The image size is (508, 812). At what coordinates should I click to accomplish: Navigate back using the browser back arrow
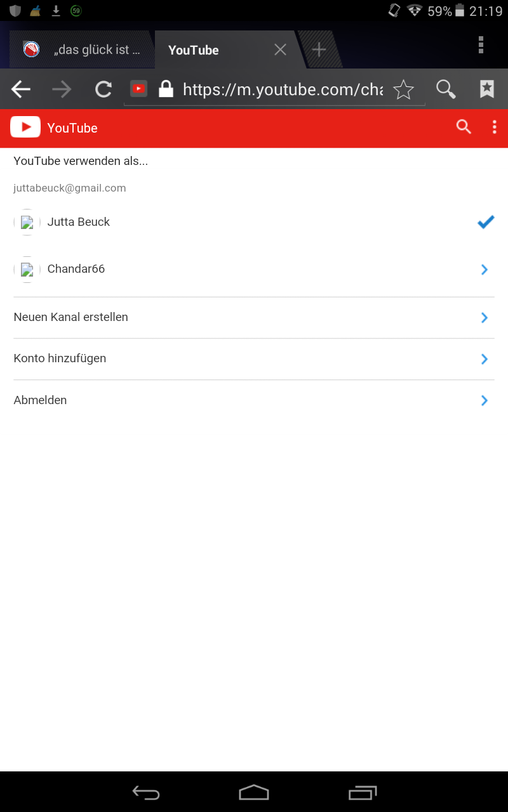click(x=20, y=89)
